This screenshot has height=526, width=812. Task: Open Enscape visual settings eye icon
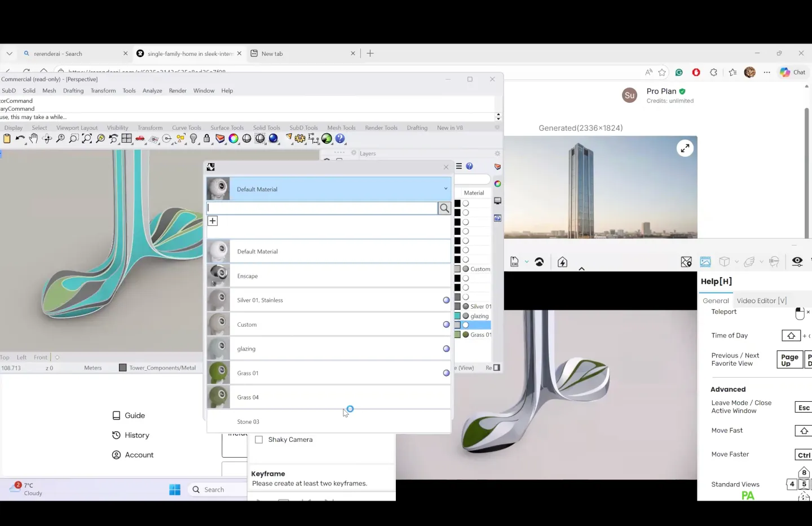[797, 262]
